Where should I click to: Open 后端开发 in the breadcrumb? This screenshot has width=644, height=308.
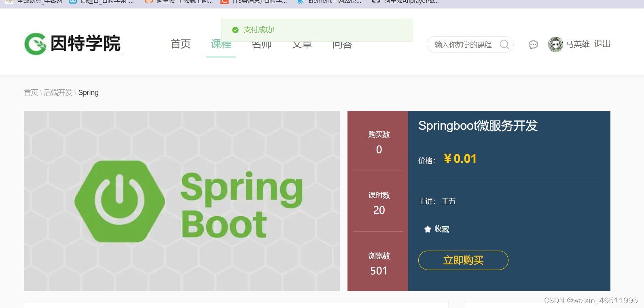pos(58,93)
